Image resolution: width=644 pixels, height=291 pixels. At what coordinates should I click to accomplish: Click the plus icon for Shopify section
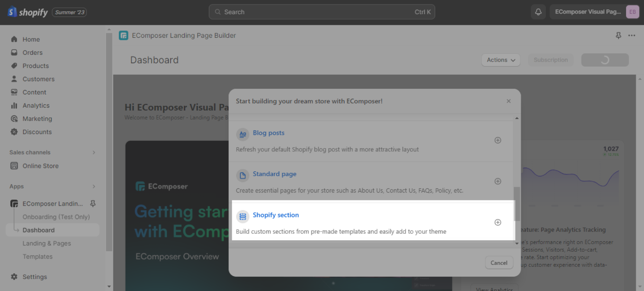tap(498, 222)
